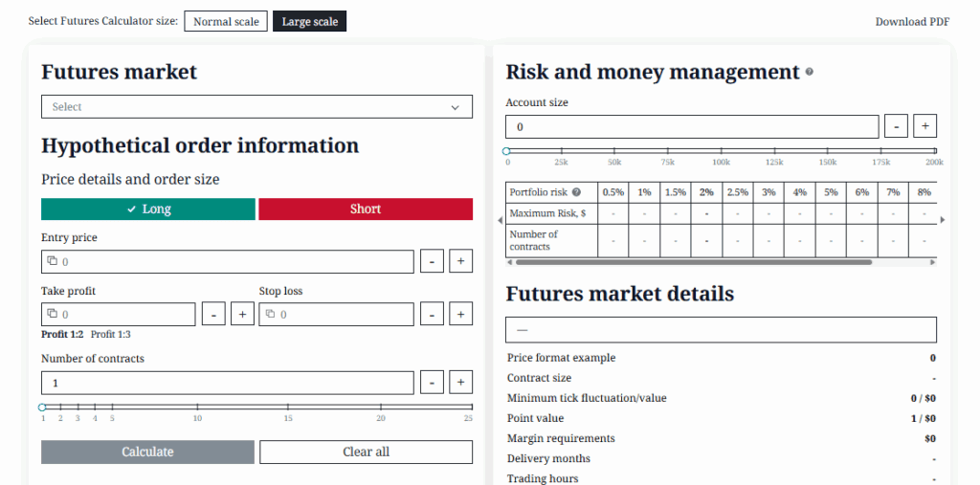Open the Futures market Select dropdown

tap(256, 107)
